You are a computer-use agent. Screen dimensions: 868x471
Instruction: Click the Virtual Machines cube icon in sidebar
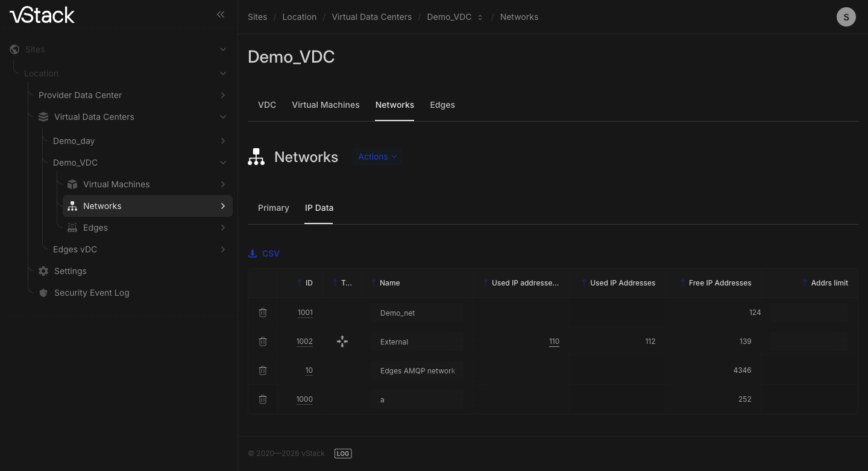(x=72, y=184)
